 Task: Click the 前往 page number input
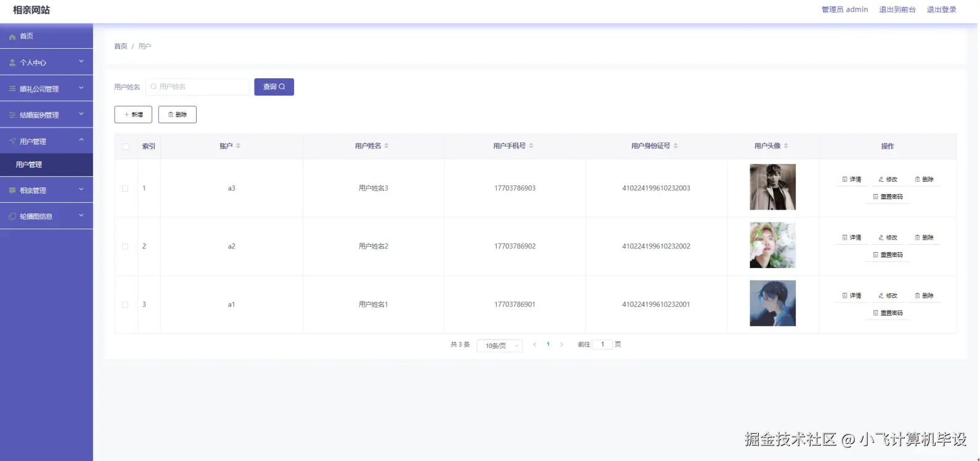(602, 345)
